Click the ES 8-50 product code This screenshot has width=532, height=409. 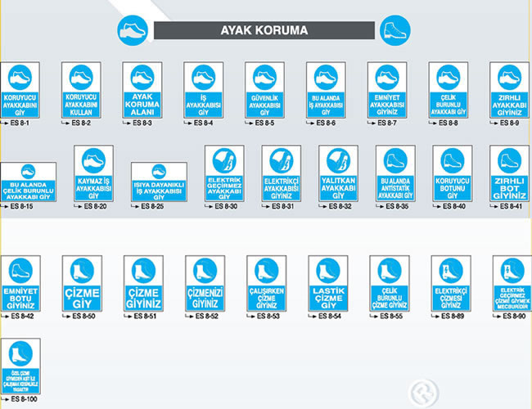[83, 316]
